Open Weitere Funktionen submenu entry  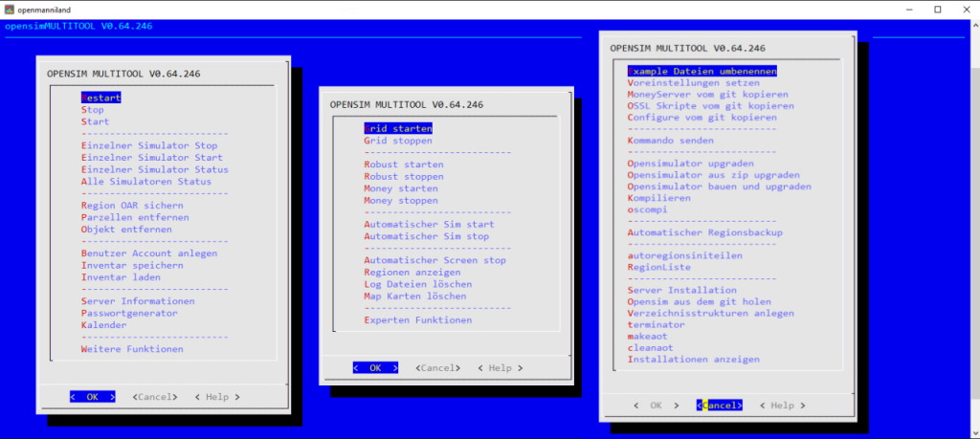132,349
